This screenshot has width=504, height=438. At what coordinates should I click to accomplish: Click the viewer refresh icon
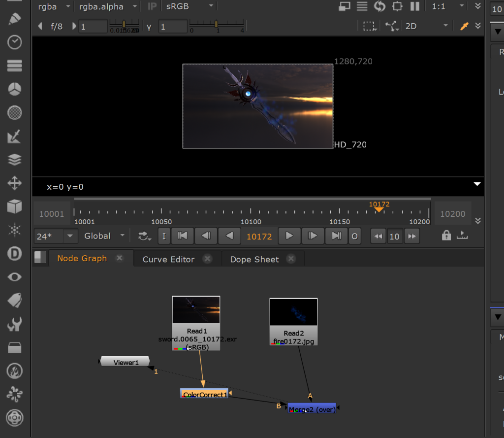click(x=379, y=6)
